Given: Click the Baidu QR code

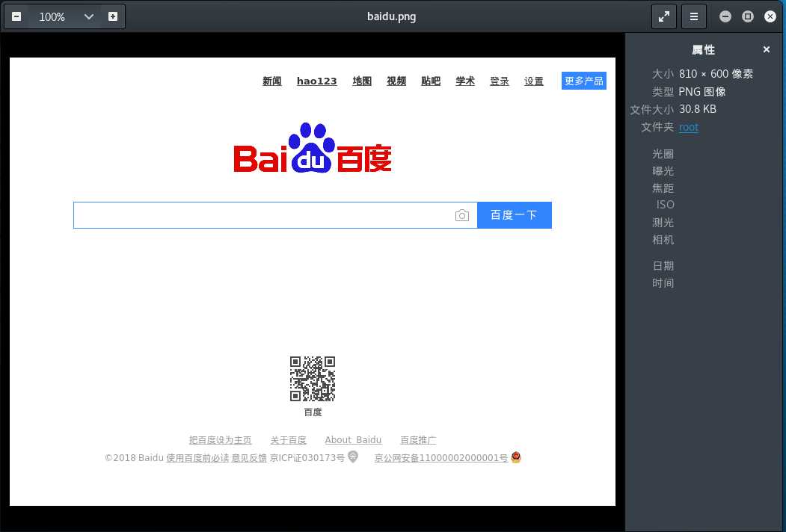Looking at the screenshot, I should 313,379.
